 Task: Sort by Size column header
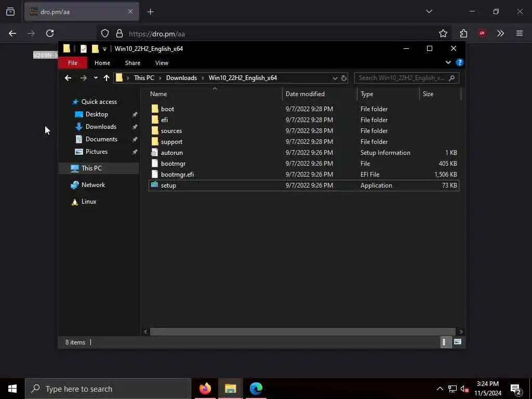pyautogui.click(x=428, y=94)
